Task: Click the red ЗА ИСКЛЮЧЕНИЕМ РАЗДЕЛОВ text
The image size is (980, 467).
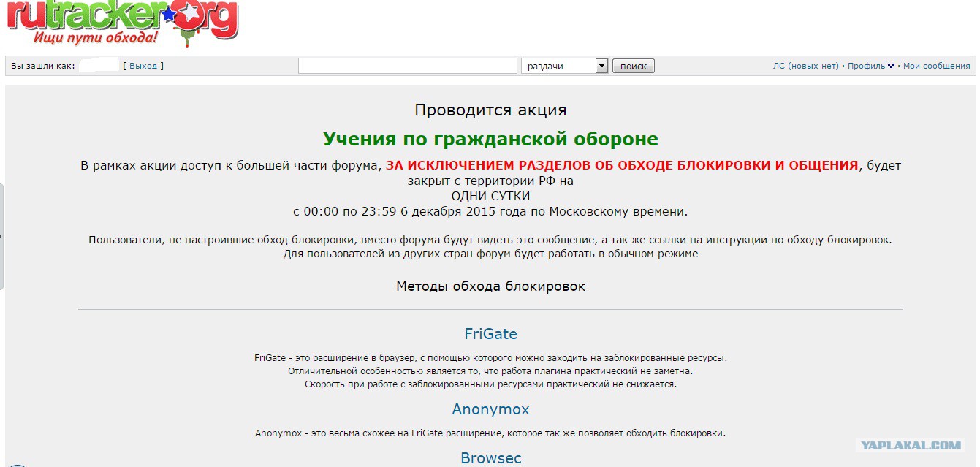Action: click(x=622, y=165)
